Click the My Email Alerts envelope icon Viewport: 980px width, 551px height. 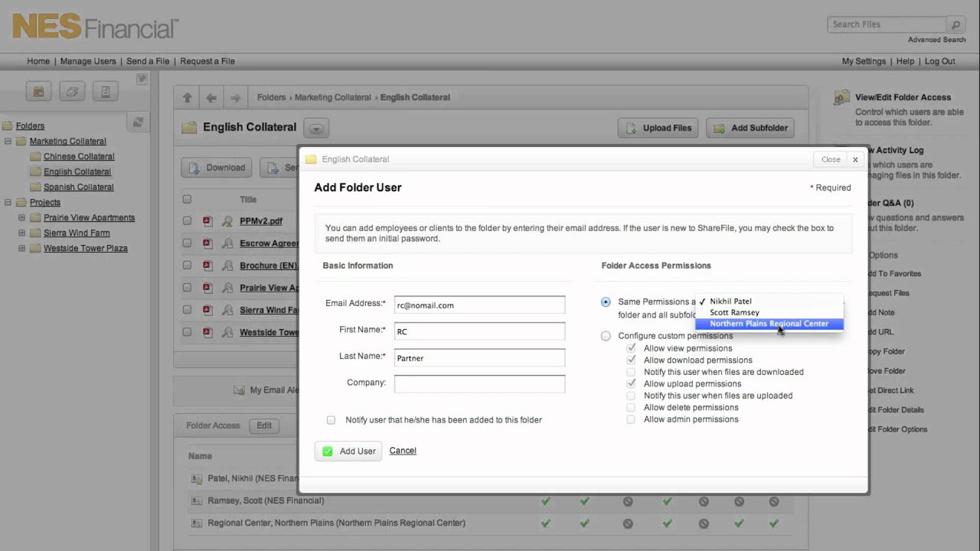point(239,390)
